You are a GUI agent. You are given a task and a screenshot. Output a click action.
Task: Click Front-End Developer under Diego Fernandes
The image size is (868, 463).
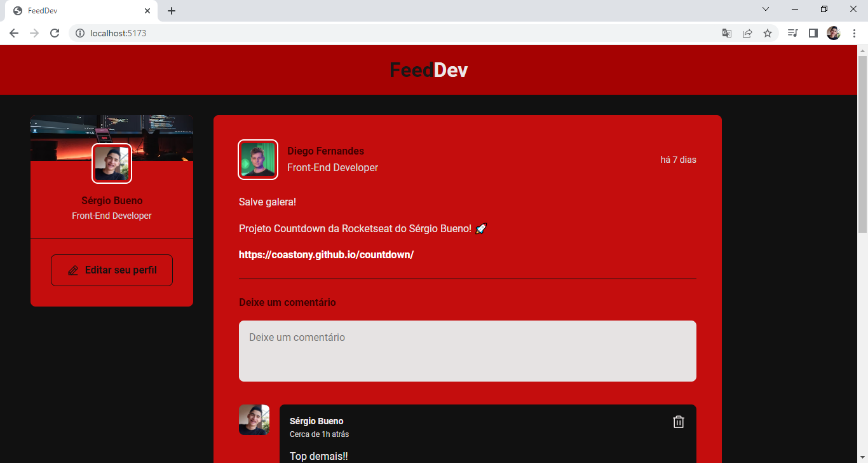pos(332,168)
